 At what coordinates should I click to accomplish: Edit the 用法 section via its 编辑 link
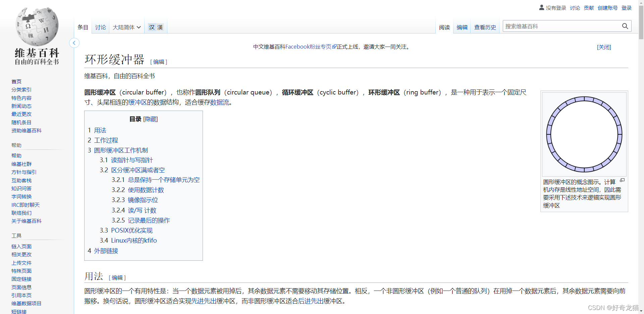point(117,278)
